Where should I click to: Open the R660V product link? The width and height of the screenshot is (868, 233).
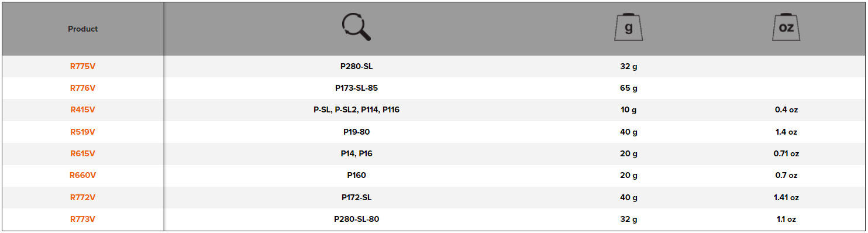[x=82, y=175]
